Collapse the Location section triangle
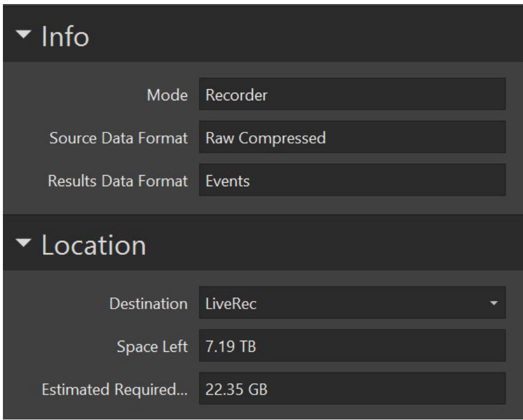The height and width of the screenshot is (420, 523). click(23, 243)
